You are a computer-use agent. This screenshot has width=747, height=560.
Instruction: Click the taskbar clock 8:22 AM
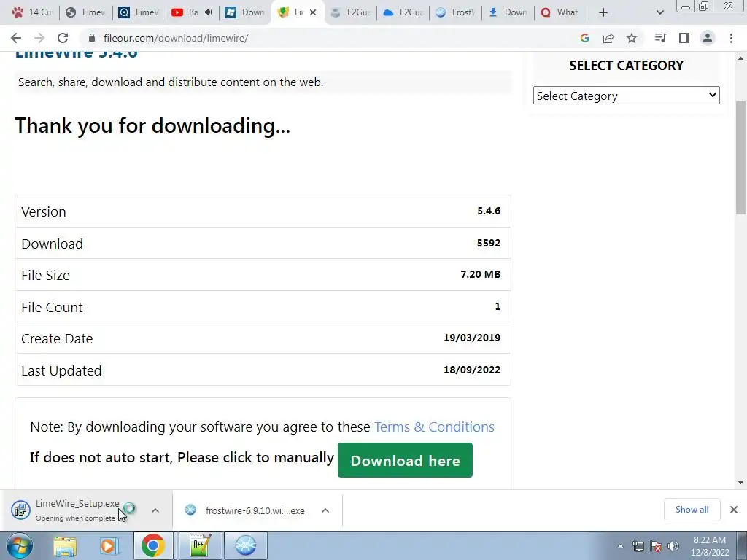(x=709, y=540)
